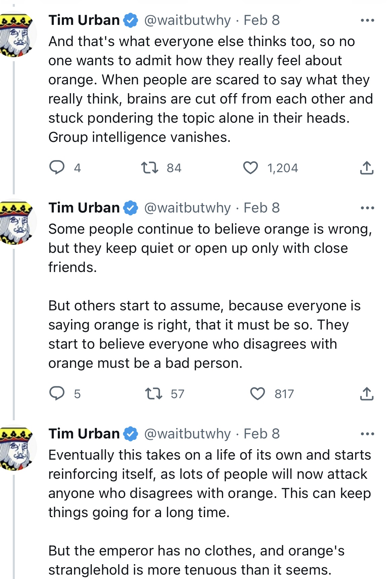
Task: Like the tweet with 1,204 likes
Action: tap(250, 167)
